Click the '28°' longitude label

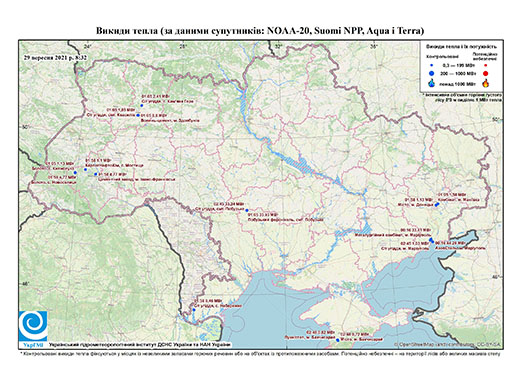pos(183,47)
